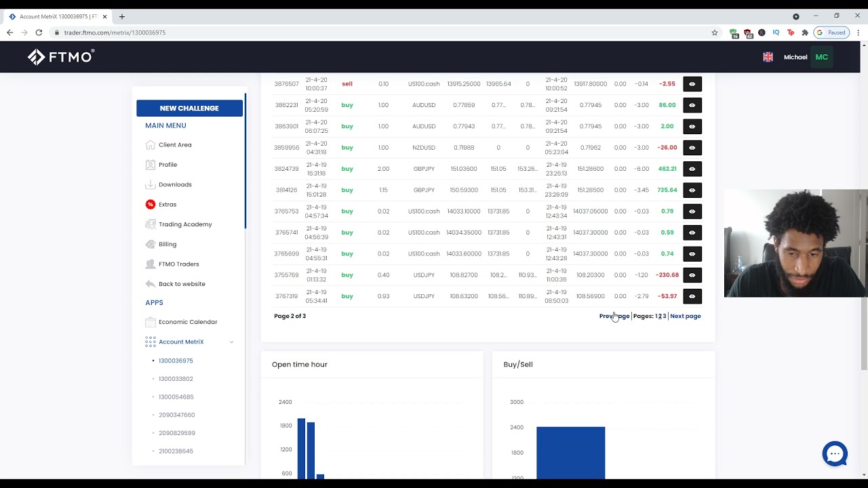
Task: Click the Michael username text
Action: pos(795,57)
